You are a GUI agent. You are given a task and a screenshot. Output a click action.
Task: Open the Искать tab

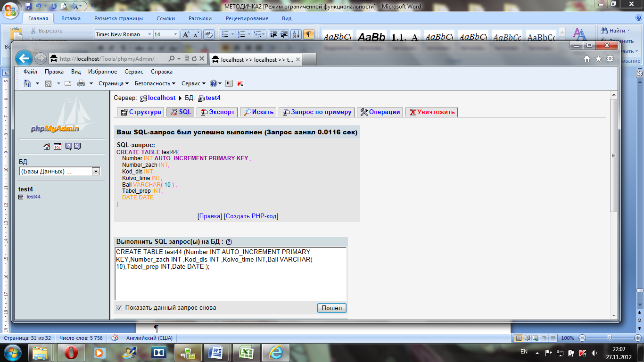(259, 112)
